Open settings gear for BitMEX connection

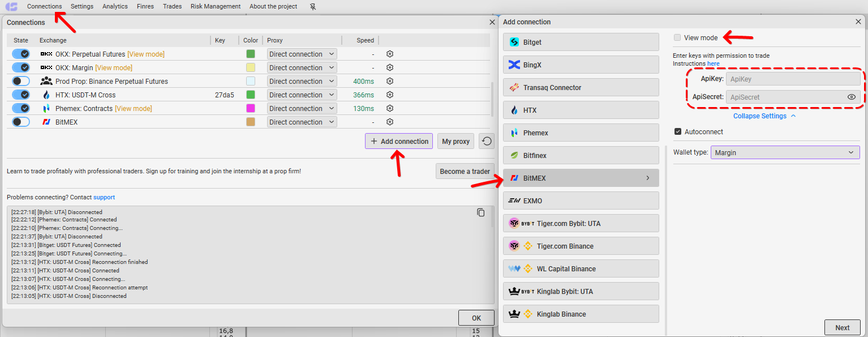(x=390, y=122)
